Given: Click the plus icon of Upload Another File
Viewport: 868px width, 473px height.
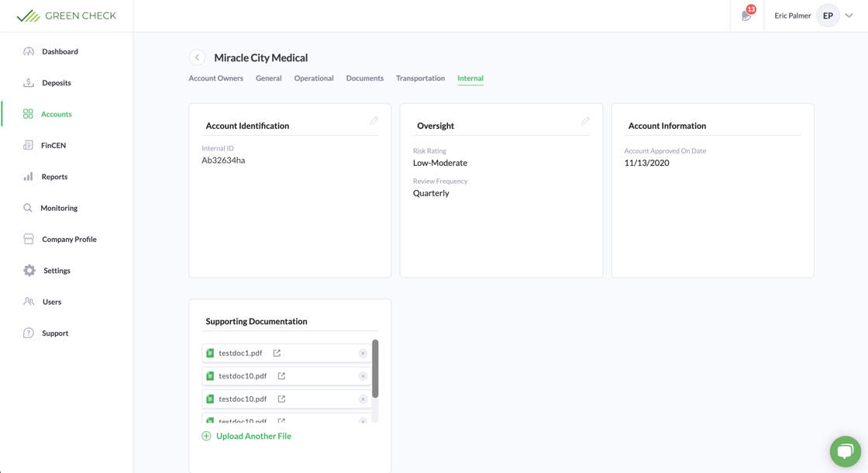Looking at the screenshot, I should point(206,436).
